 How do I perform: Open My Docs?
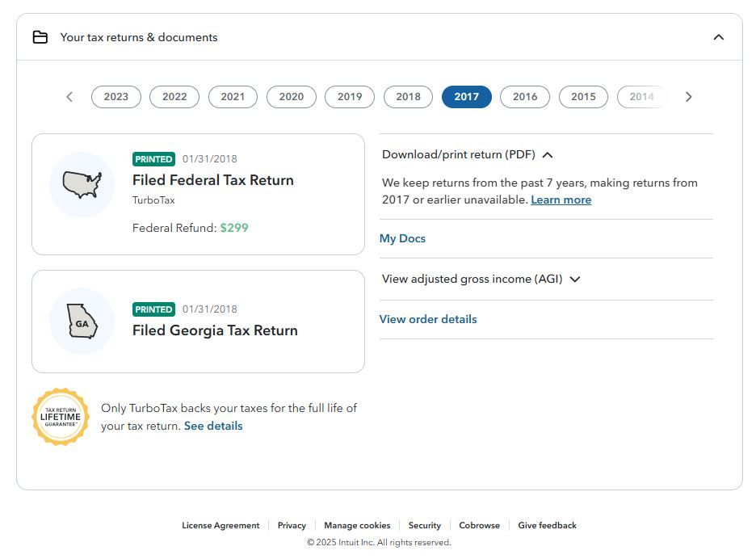tap(402, 239)
